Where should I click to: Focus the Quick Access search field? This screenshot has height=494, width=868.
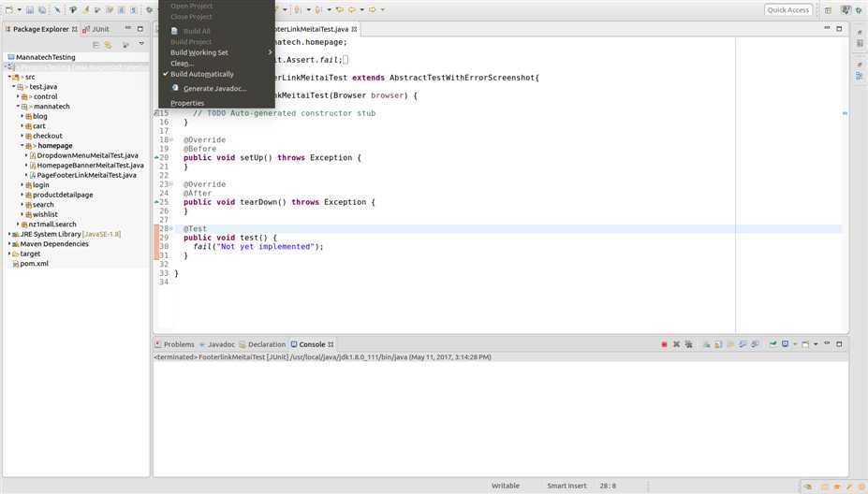click(x=787, y=10)
